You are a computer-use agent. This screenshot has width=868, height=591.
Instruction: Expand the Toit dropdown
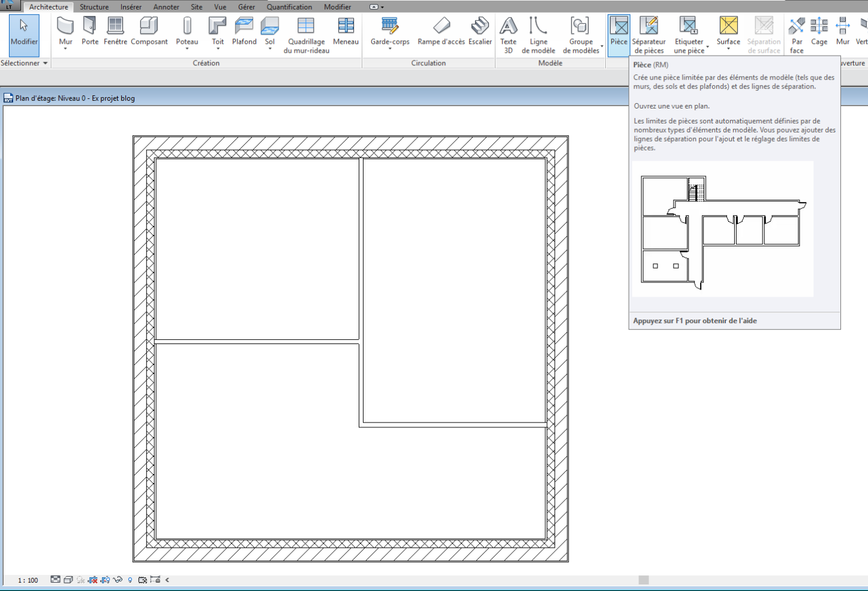click(217, 47)
